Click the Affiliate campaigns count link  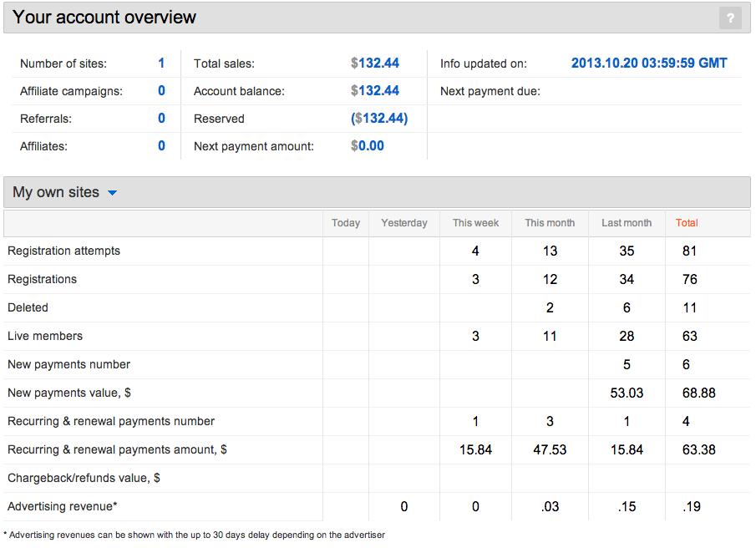[161, 91]
